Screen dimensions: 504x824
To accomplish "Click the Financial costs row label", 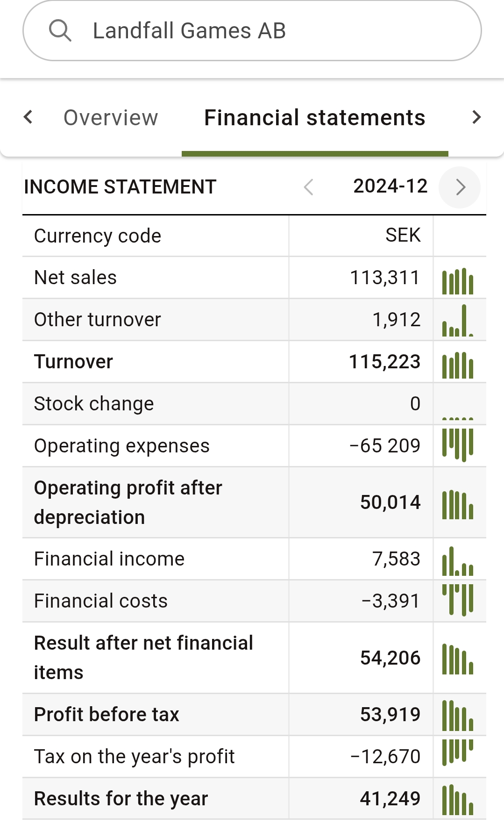I will pos(101,601).
